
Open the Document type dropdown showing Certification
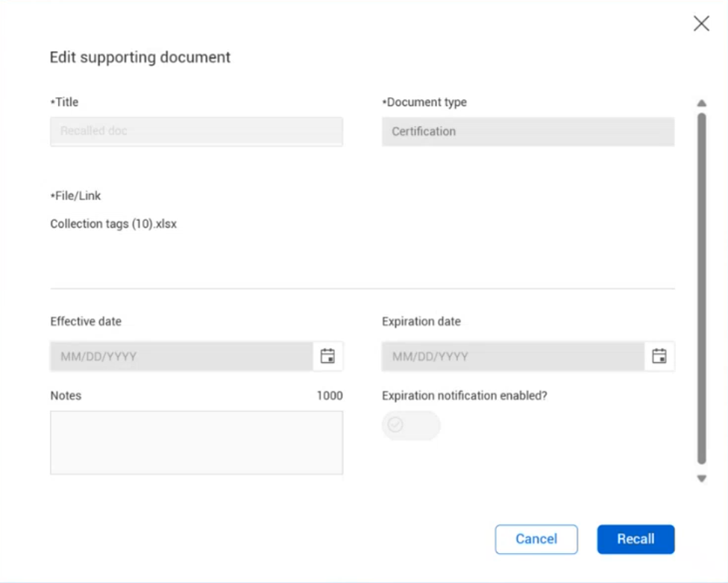tap(528, 131)
